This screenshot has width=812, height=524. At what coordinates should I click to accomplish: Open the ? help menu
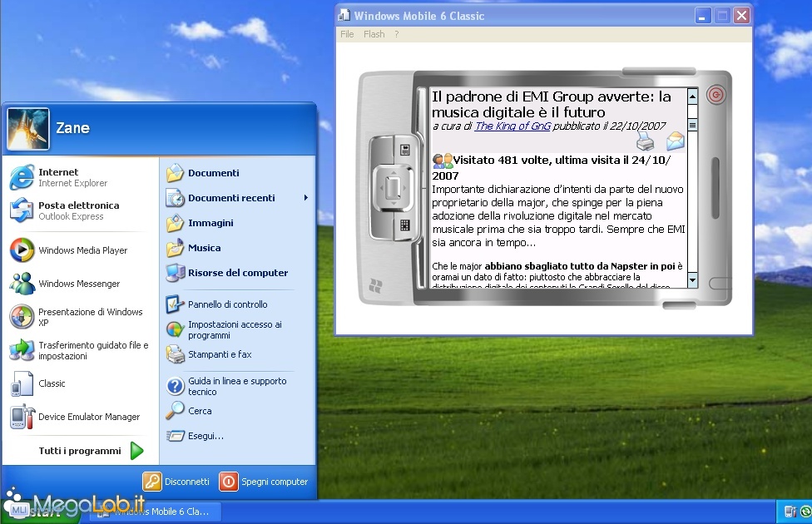(x=397, y=34)
